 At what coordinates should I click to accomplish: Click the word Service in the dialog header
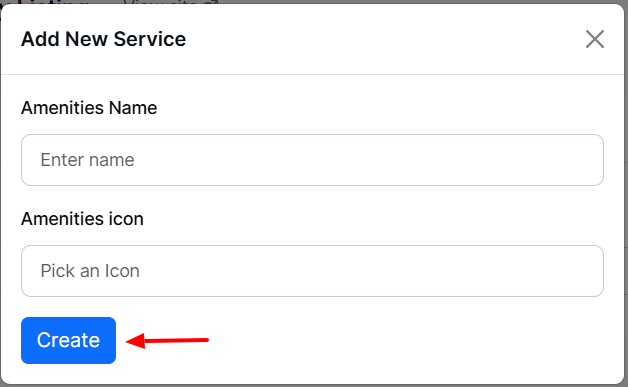pyautogui.click(x=150, y=39)
